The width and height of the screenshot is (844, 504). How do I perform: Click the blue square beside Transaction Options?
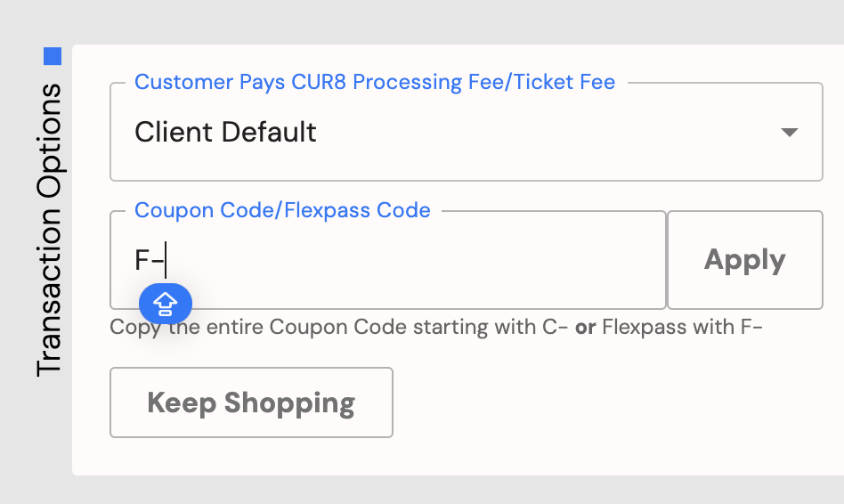[53, 56]
